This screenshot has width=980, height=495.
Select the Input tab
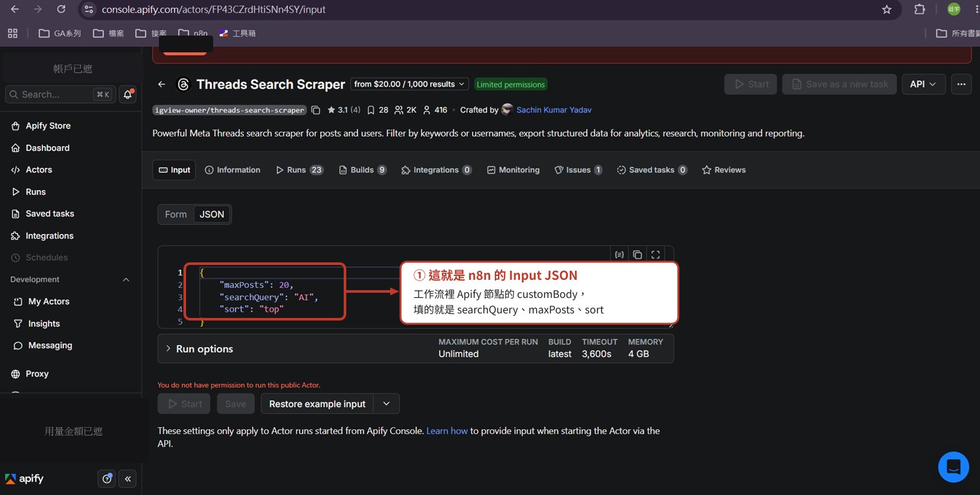tap(174, 170)
